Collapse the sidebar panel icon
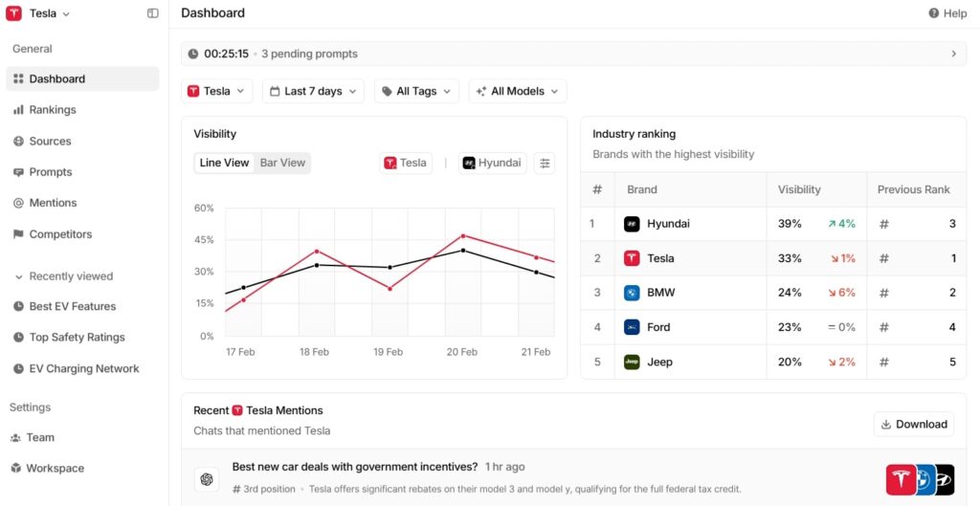This screenshot has height=506, width=980. click(153, 13)
